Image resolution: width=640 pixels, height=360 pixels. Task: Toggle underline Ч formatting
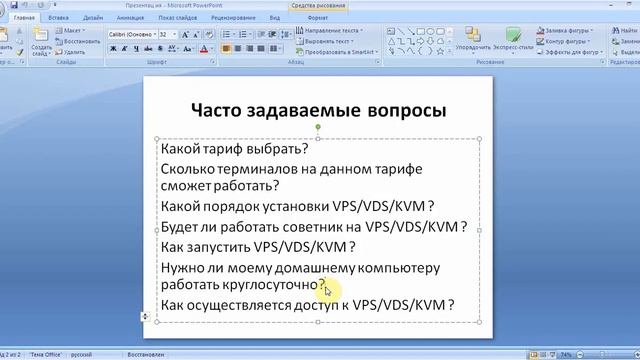point(136,49)
